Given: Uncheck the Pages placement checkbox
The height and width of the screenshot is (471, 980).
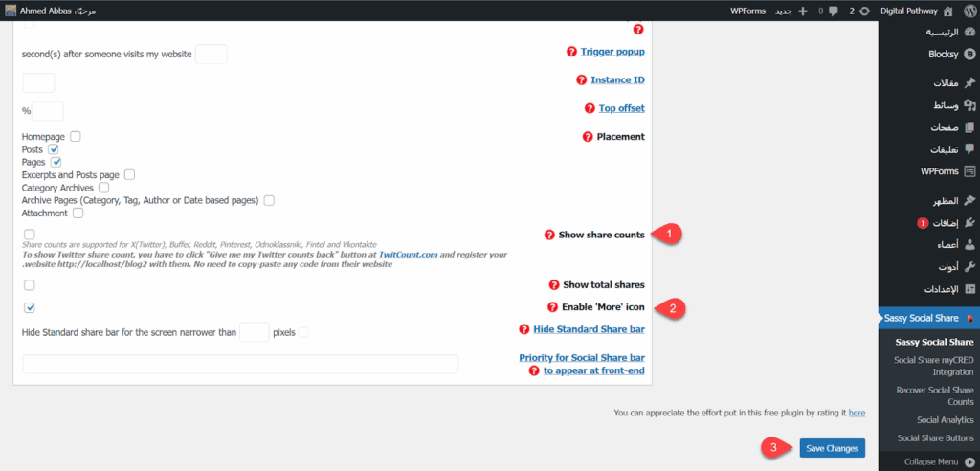Looking at the screenshot, I should click(x=56, y=162).
